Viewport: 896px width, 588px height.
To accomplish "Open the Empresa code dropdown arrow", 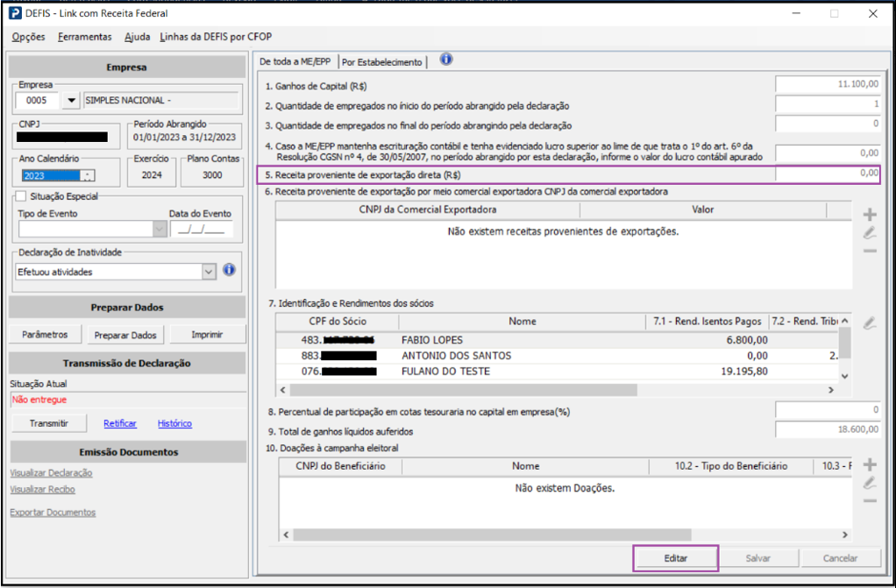I will 71,100.
